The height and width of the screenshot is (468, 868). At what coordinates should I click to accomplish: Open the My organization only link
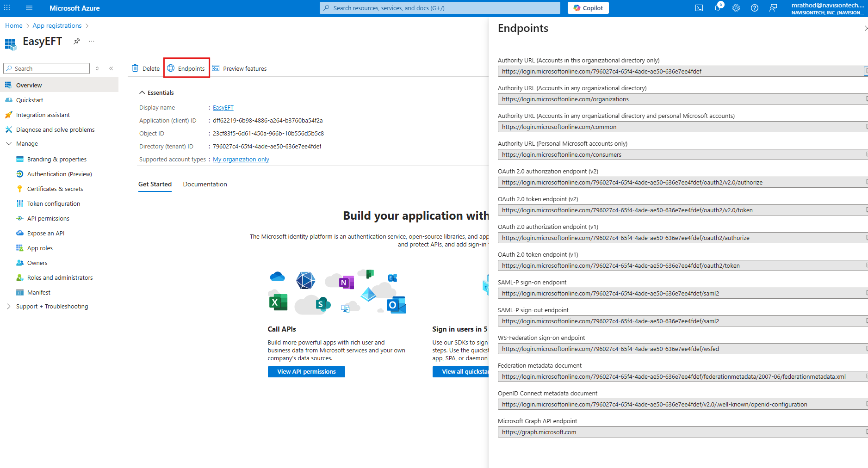(x=241, y=160)
